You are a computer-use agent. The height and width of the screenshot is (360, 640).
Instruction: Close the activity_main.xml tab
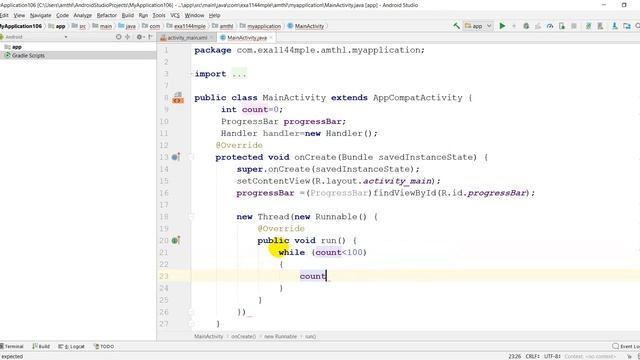(212, 38)
